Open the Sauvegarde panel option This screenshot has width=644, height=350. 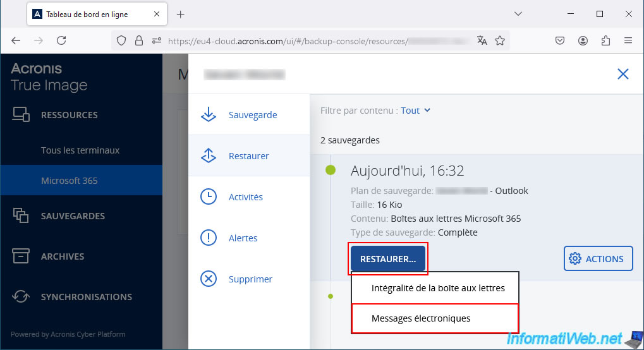point(249,114)
